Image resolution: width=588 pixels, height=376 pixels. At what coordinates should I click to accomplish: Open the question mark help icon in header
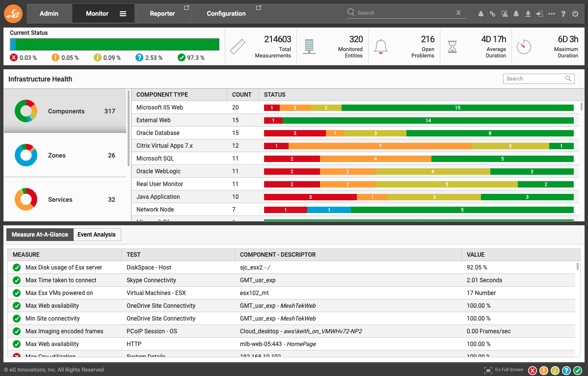563,14
